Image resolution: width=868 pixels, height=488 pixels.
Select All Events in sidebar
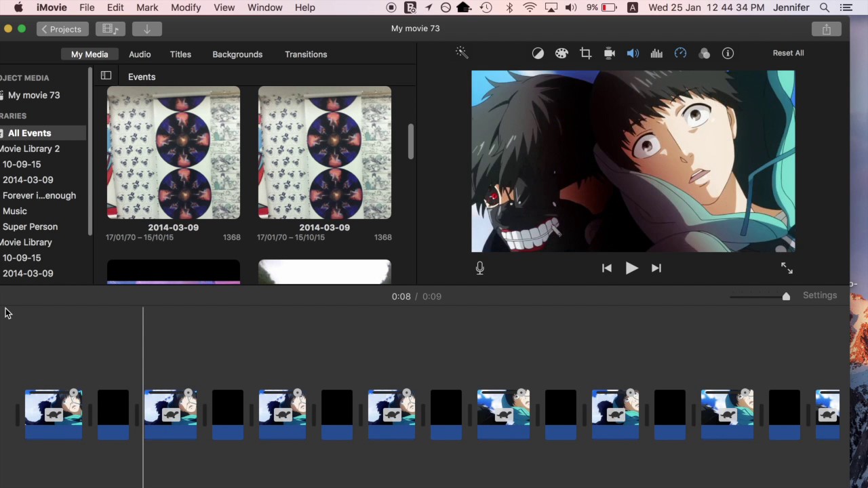coord(29,134)
